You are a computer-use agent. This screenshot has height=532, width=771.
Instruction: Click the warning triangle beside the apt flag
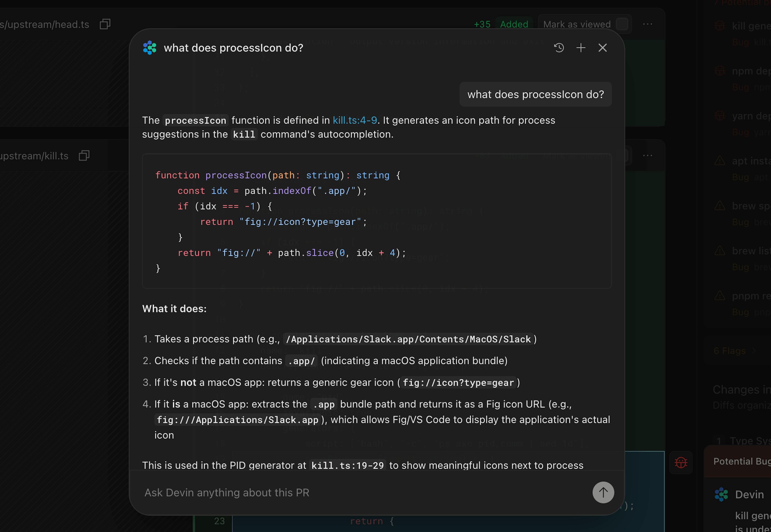coord(720,161)
